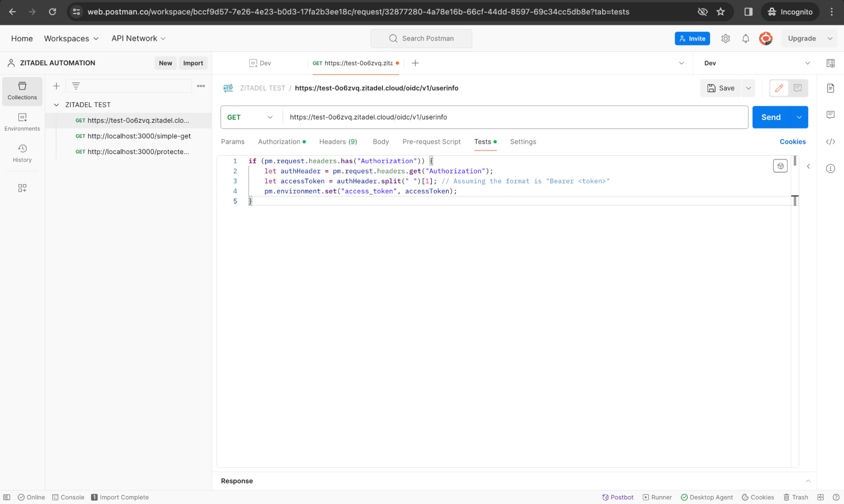Click the Console icon in bottom status bar

(54, 497)
